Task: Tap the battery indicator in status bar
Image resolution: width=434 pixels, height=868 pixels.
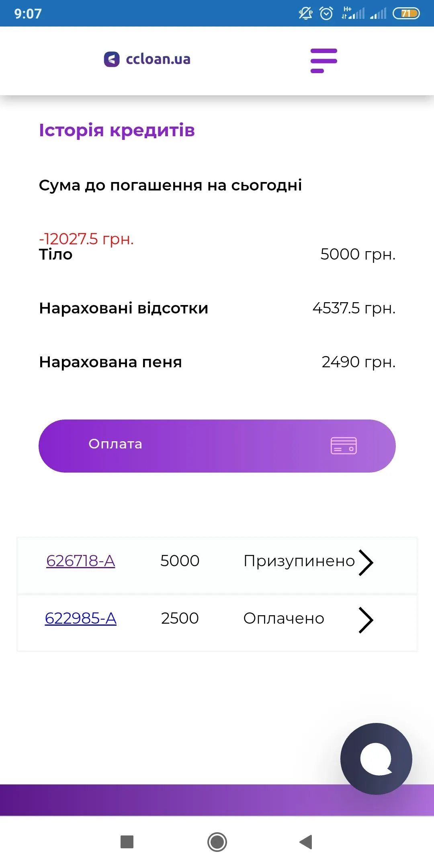Action: [406, 13]
